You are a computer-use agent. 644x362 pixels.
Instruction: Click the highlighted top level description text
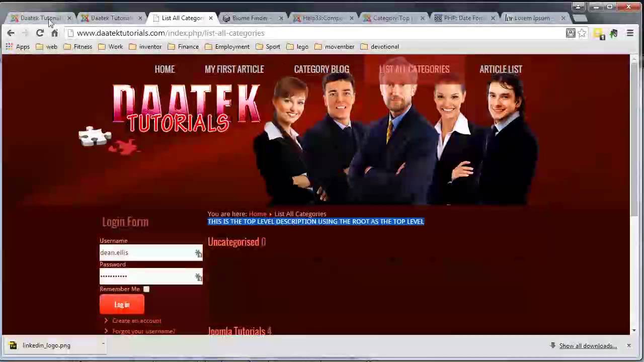(316, 222)
